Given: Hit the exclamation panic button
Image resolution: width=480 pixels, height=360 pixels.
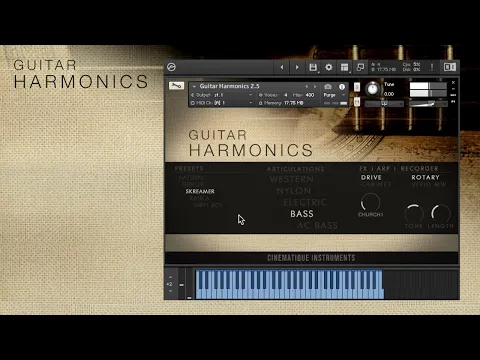Looking at the screenshot, I should pos(432,67).
